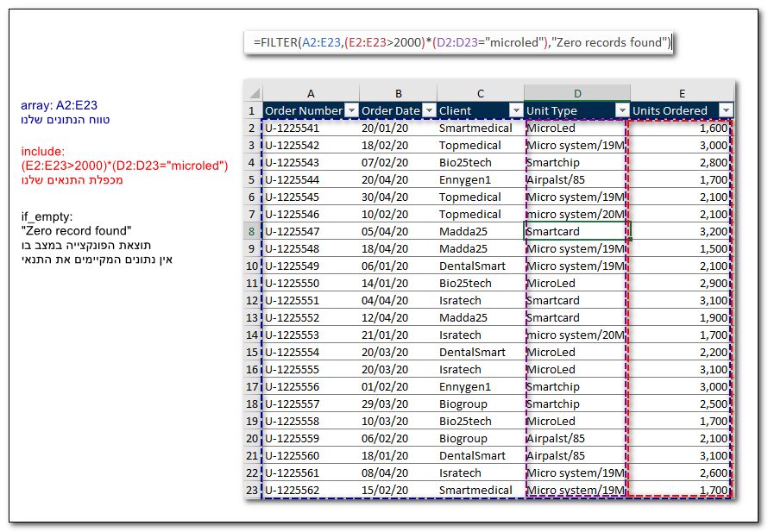Click Smartmedical in row 23
768x532 pixels.
481,490
